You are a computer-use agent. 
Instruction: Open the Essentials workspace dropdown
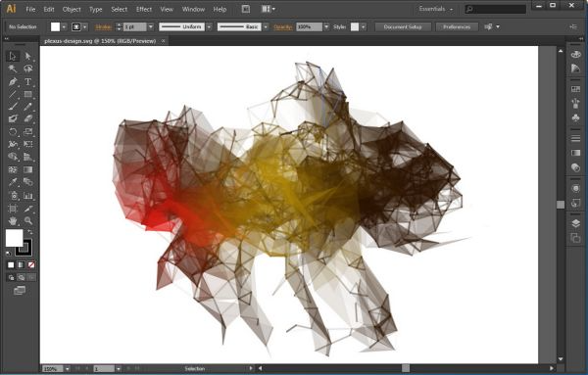[x=436, y=9]
